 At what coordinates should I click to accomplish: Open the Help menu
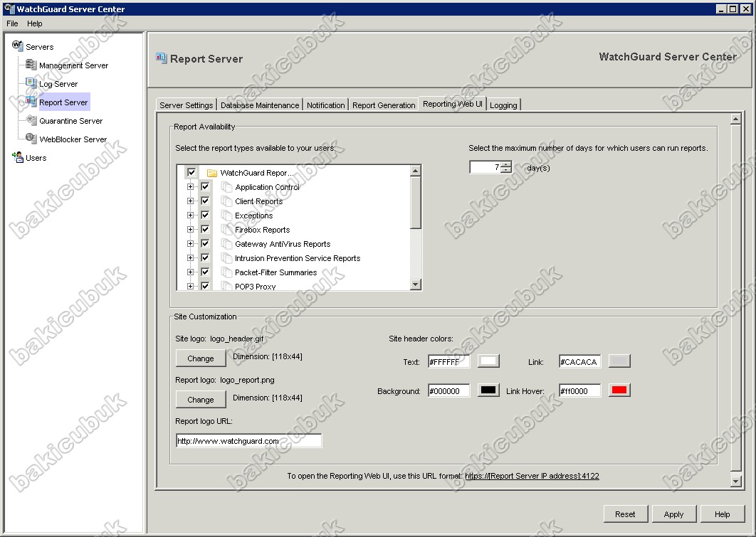click(x=35, y=23)
